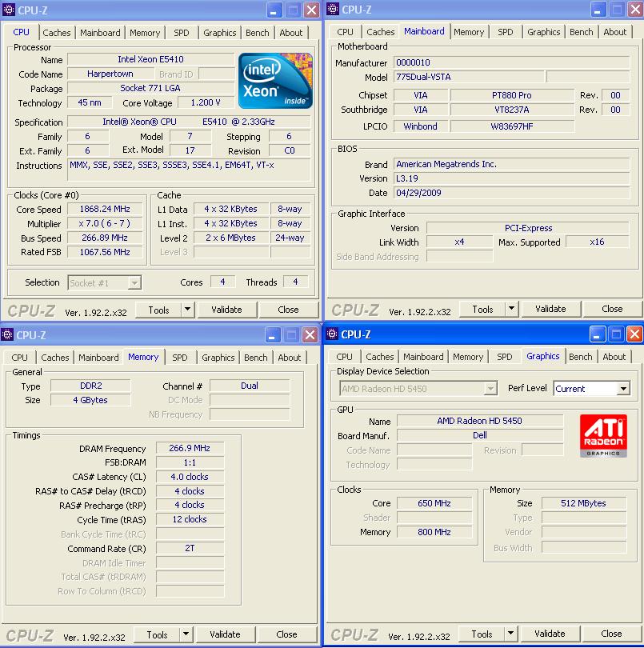
Task: Click BIOS Version value L3.19
Action: [x=512, y=178]
